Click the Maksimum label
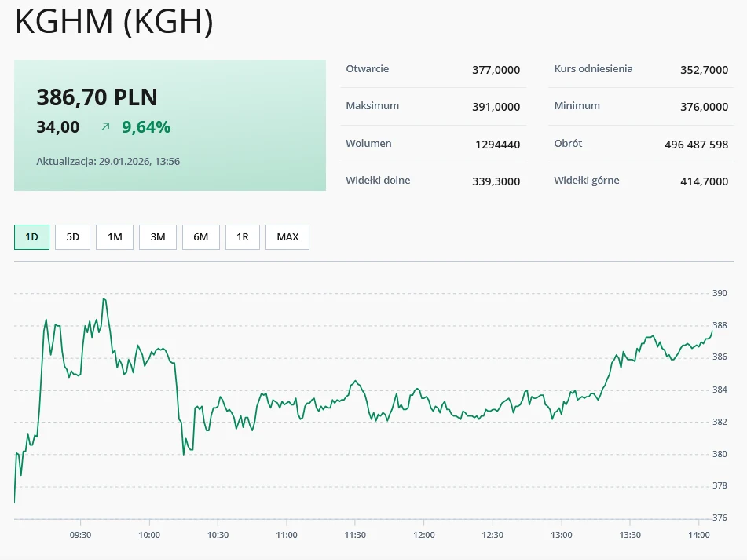Viewport: 747px width, 560px height. click(x=372, y=106)
